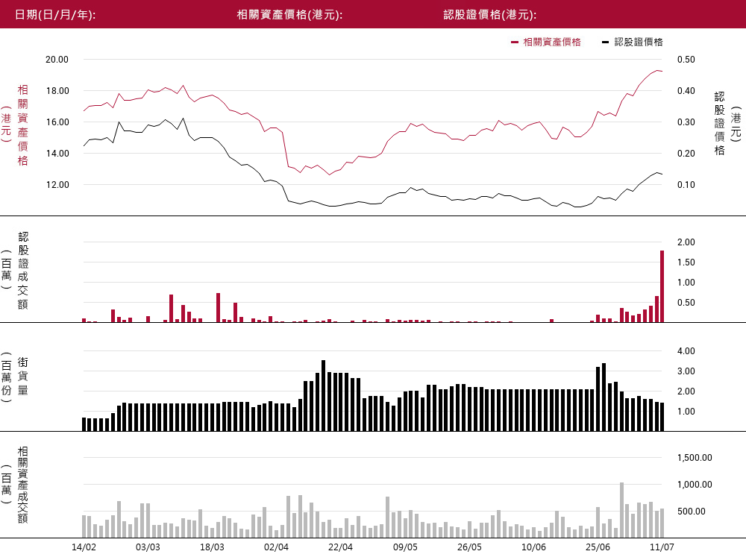Click the 4.00 outstanding quantity axis value
The image size is (746, 560).
(686, 350)
